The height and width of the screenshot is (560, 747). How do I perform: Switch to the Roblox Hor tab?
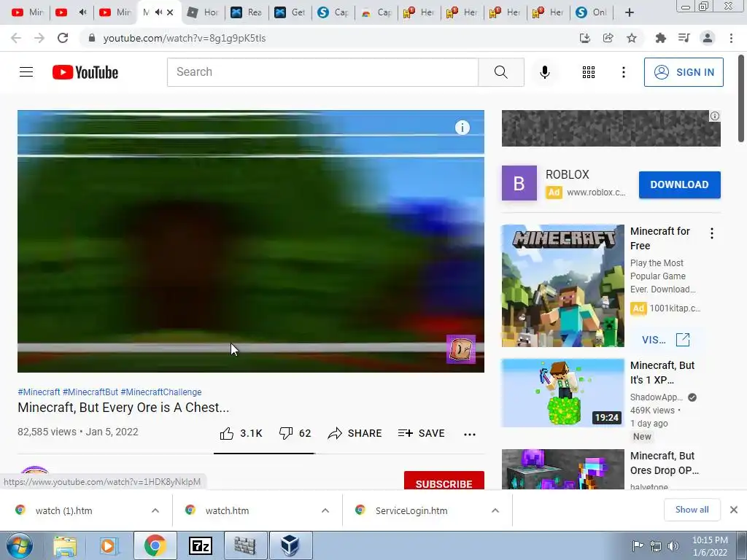tap(204, 12)
